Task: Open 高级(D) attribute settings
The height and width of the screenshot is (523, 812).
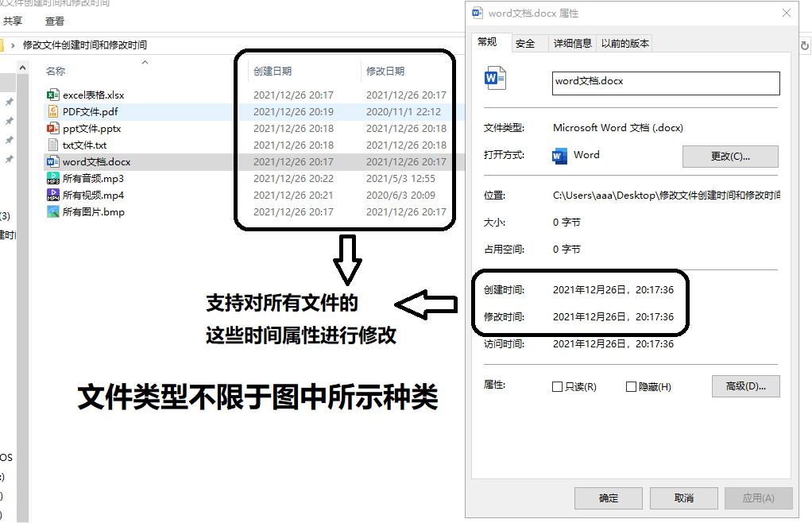Action: click(744, 385)
